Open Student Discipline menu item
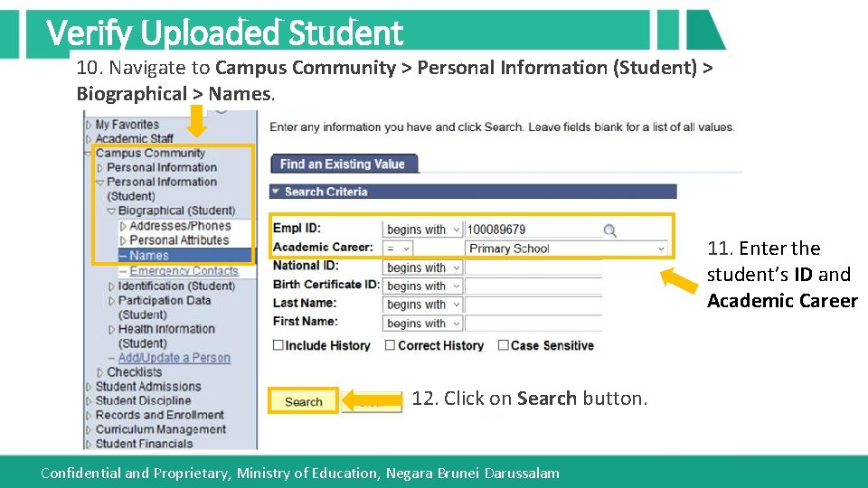 coord(144,400)
